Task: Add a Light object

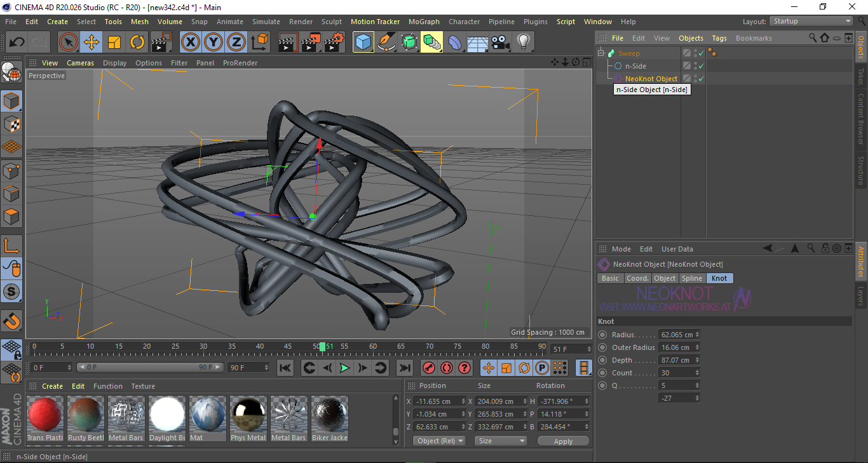Action: point(523,43)
